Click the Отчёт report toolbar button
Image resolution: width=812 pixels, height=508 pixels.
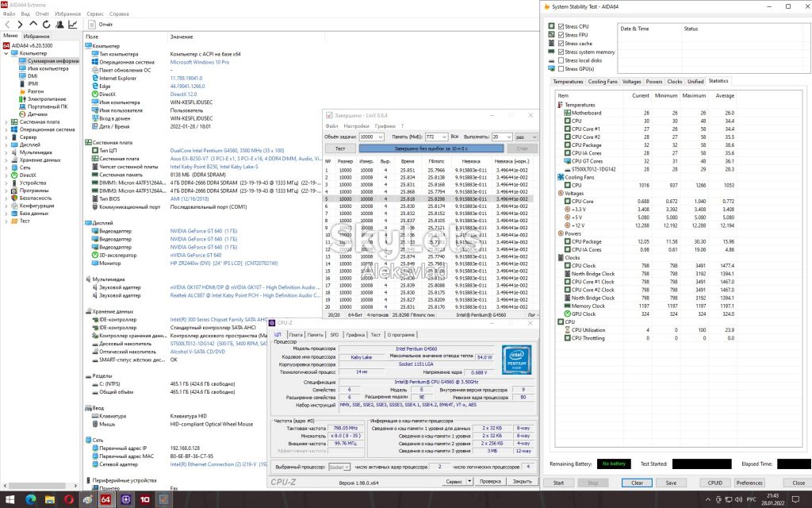(x=101, y=25)
